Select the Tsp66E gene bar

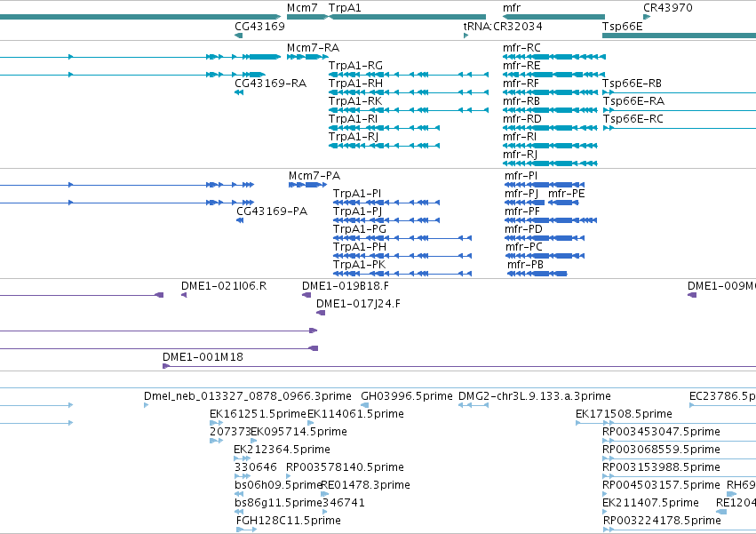(680, 36)
